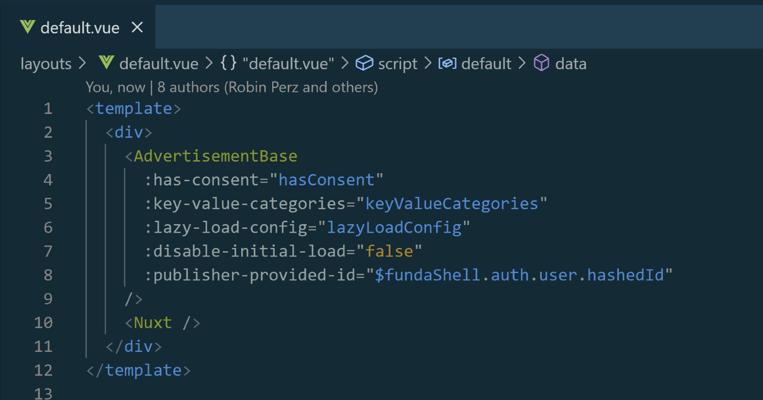
Task: Click the purple data method icon
Action: pos(542,63)
